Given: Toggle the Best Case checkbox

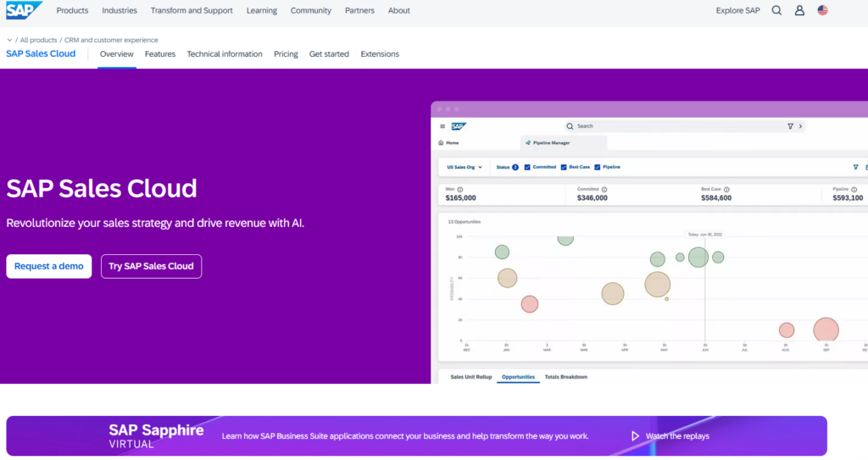Looking at the screenshot, I should [564, 167].
